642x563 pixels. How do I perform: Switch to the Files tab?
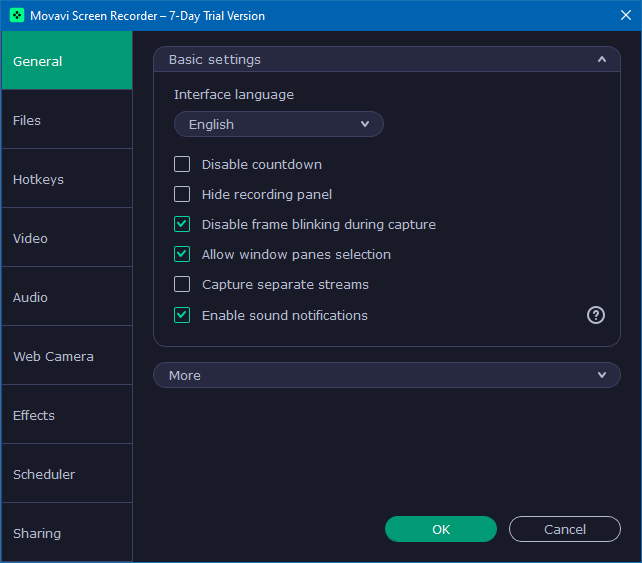tap(66, 120)
